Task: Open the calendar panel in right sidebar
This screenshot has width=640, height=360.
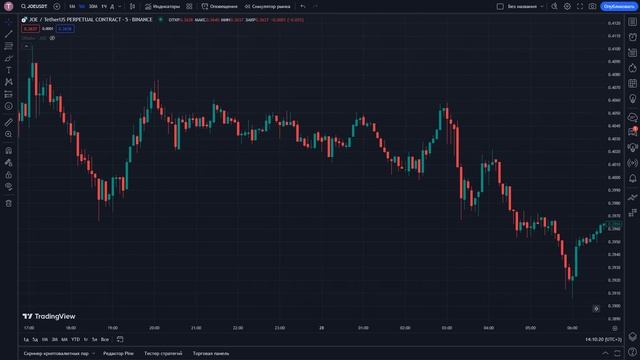Action: pos(632,84)
